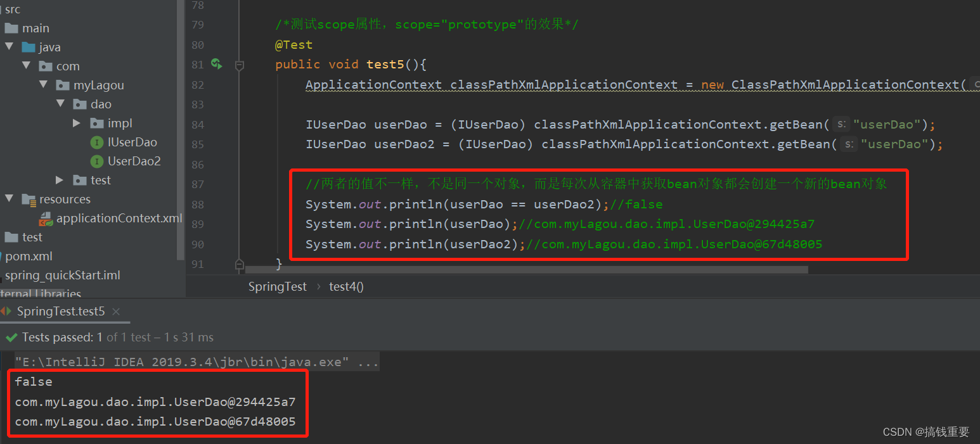This screenshot has height=444, width=980.
Task: Click the dao package icon
Action: (x=80, y=104)
